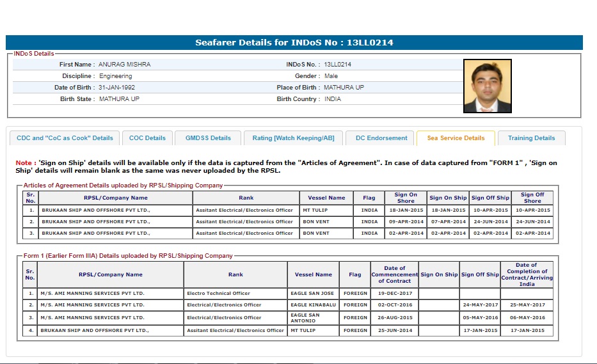Click the Date of Completion of Contract header
This screenshot has width=597, height=364.
click(x=527, y=274)
